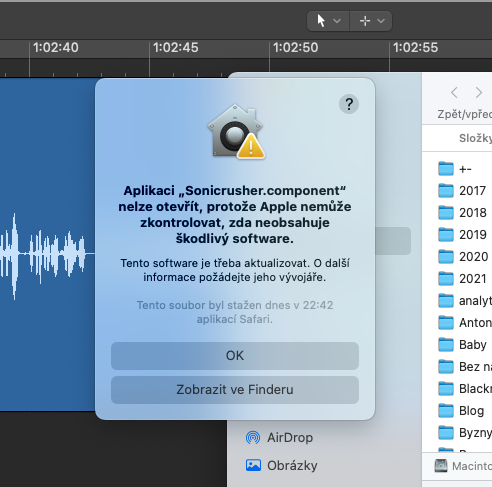Click the 1:02:55 timeline ruler mark

[415, 48]
